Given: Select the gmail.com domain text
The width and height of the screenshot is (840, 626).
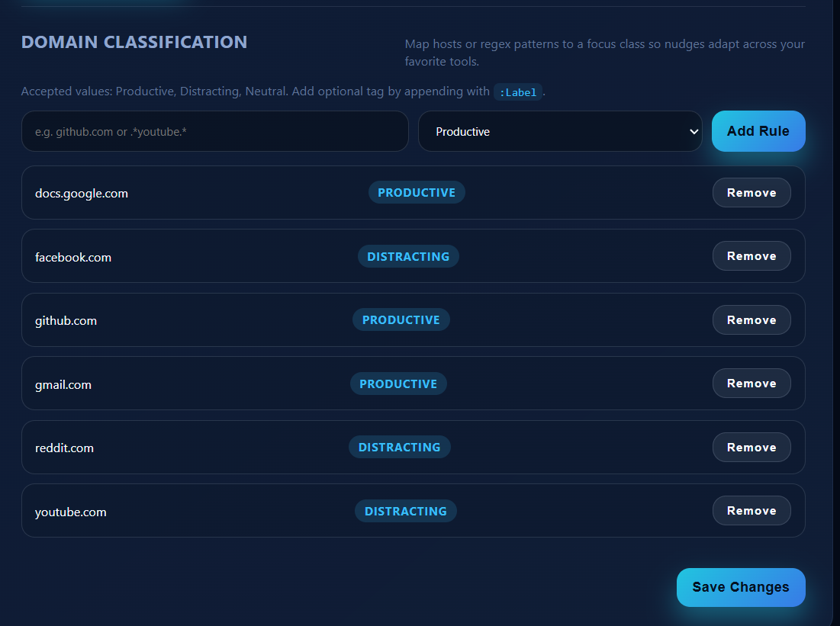Looking at the screenshot, I should pyautogui.click(x=63, y=384).
